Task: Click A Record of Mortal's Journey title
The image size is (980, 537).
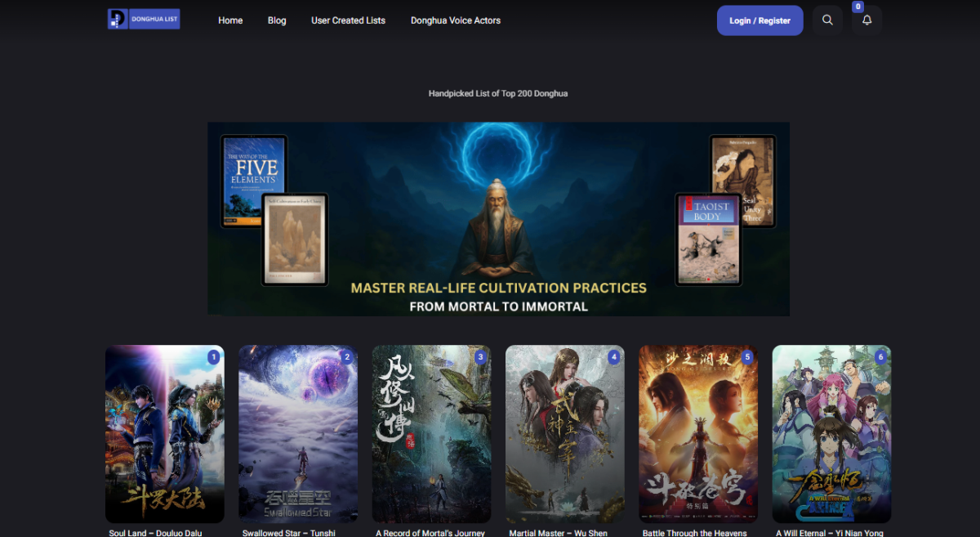Action: [x=430, y=533]
